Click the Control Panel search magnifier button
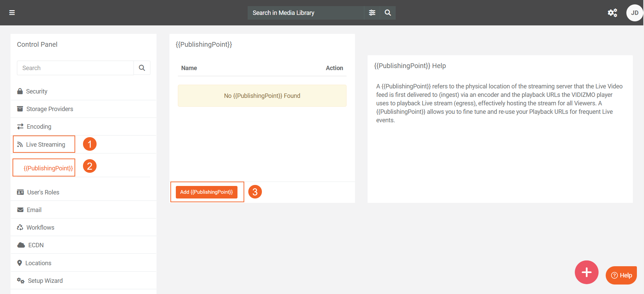The width and height of the screenshot is (644, 294). (x=142, y=68)
